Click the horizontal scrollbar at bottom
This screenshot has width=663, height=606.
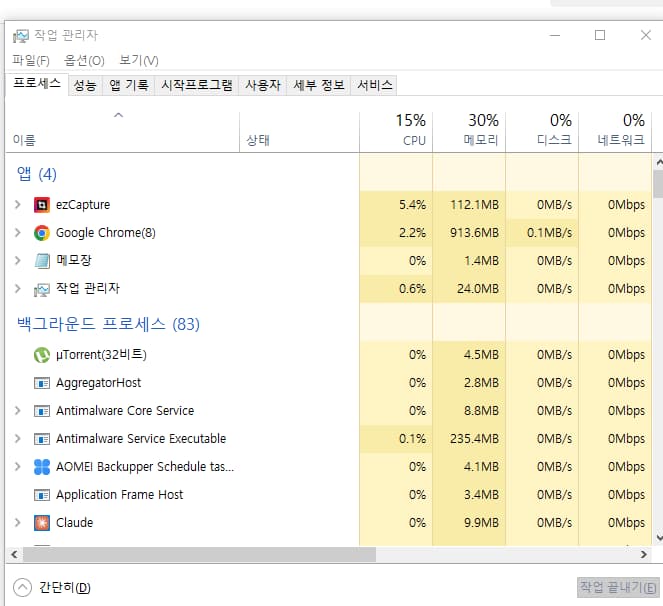click(x=192, y=554)
